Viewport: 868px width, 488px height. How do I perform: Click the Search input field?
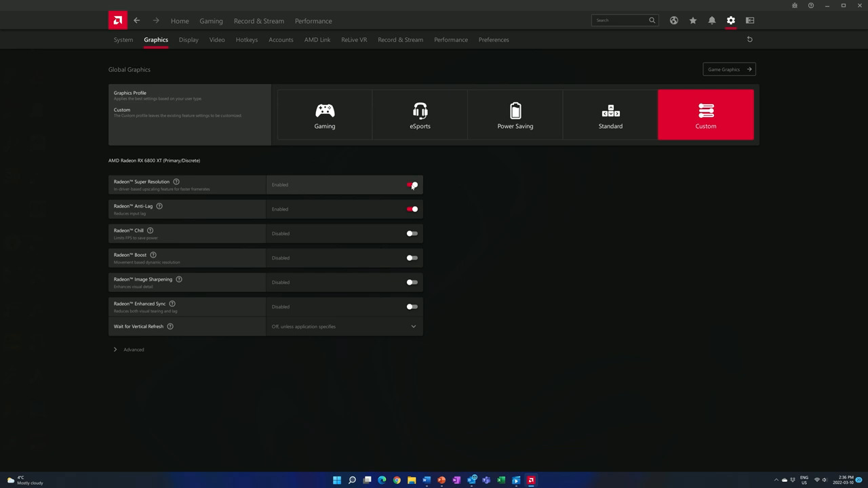point(620,20)
